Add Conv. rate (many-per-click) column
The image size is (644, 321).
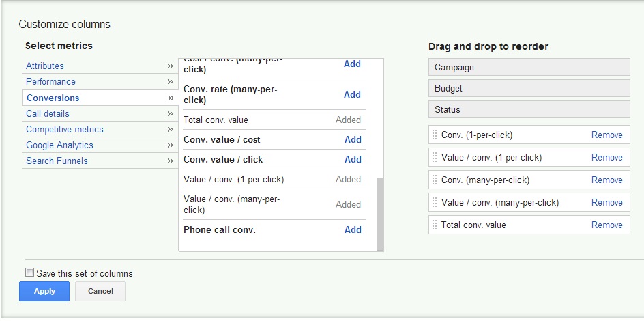tap(352, 94)
